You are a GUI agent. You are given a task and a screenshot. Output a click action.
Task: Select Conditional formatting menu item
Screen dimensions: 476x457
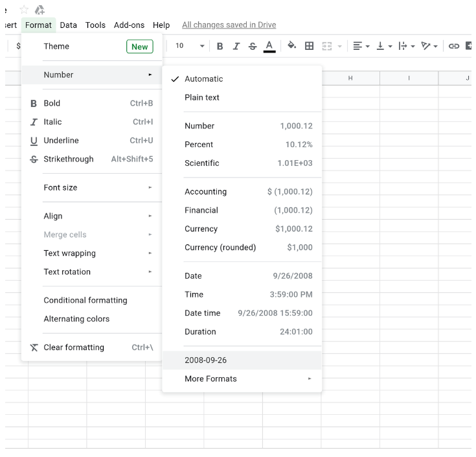click(85, 301)
